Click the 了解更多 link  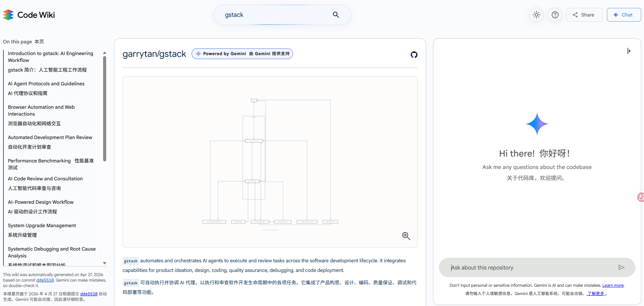click(x=596, y=294)
